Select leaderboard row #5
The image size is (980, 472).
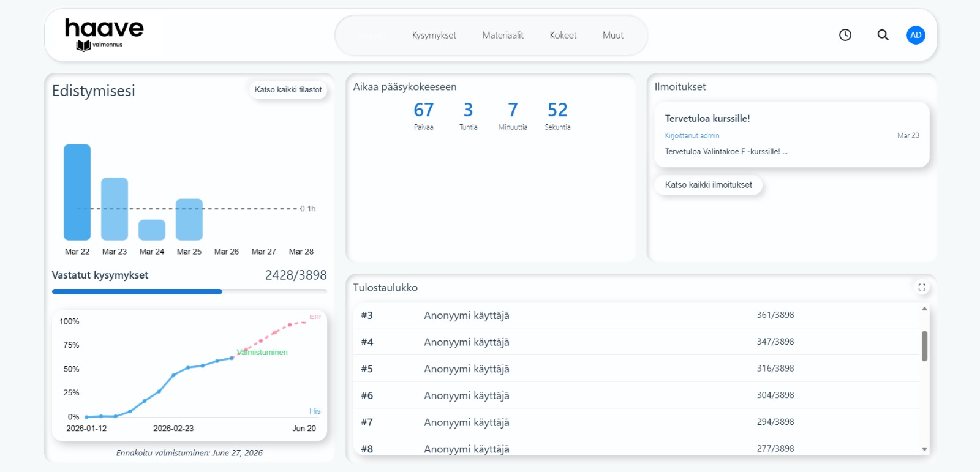636,369
